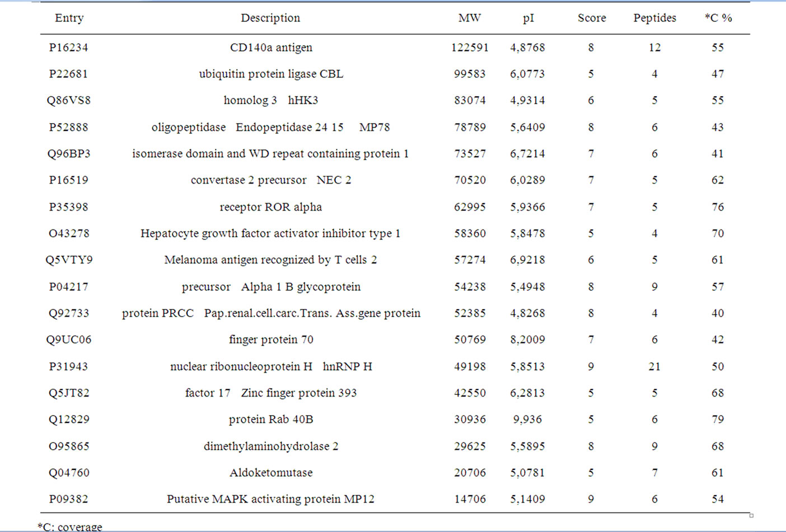Click convertase 2 precursor NEC 2
The width and height of the screenshot is (786, 532).
coord(271,180)
